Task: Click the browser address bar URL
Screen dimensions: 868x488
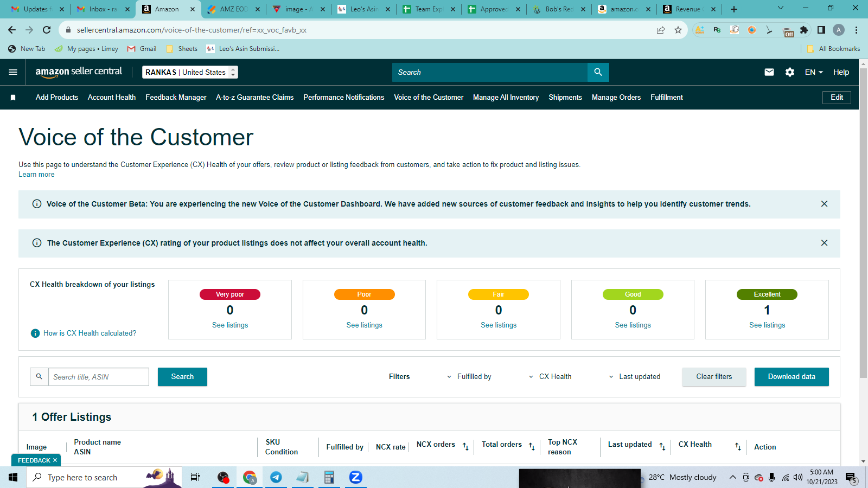Action: coord(192,30)
